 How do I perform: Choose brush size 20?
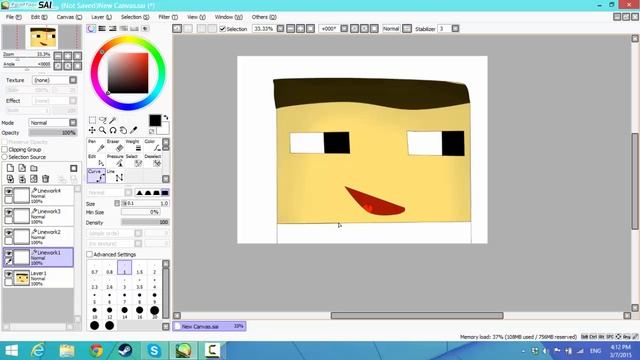[155, 313]
